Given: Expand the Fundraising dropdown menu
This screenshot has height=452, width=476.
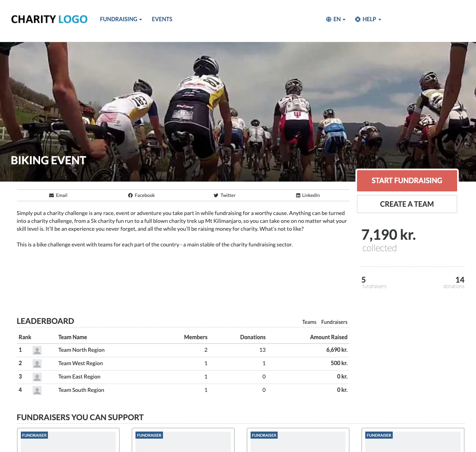Looking at the screenshot, I should (121, 19).
